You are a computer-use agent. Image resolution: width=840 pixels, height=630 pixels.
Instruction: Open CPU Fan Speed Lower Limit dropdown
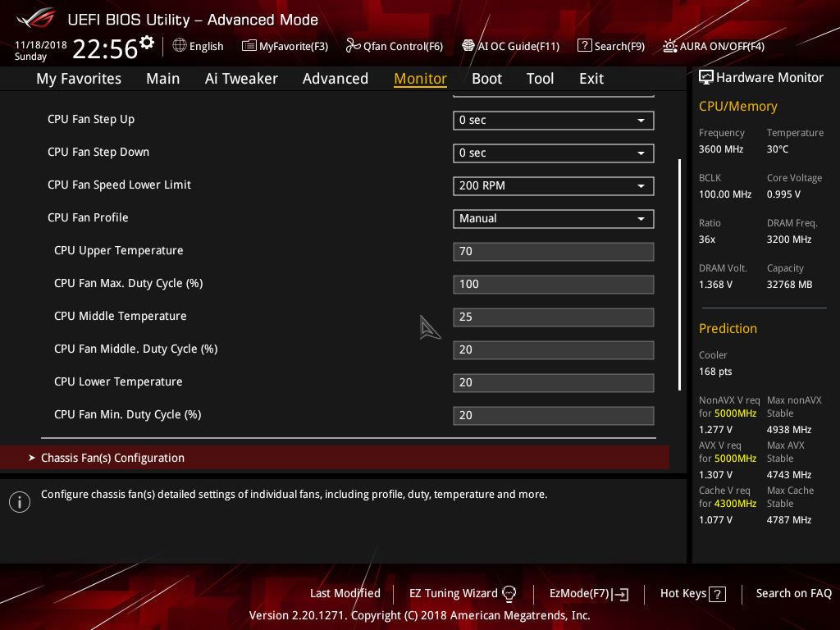coord(554,186)
